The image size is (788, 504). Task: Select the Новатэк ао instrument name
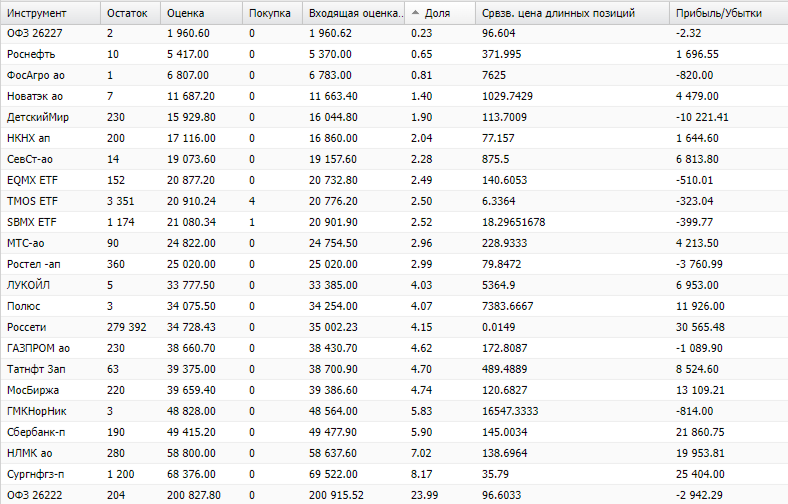35,96
